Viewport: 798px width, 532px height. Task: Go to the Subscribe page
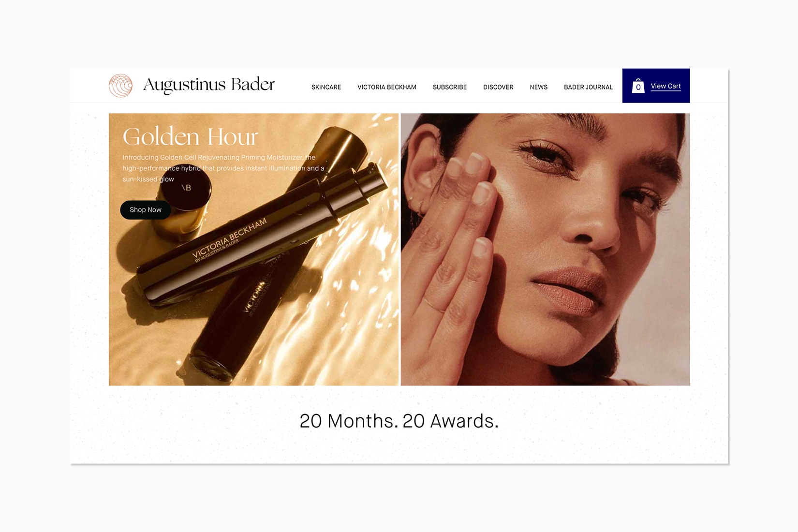(x=449, y=87)
